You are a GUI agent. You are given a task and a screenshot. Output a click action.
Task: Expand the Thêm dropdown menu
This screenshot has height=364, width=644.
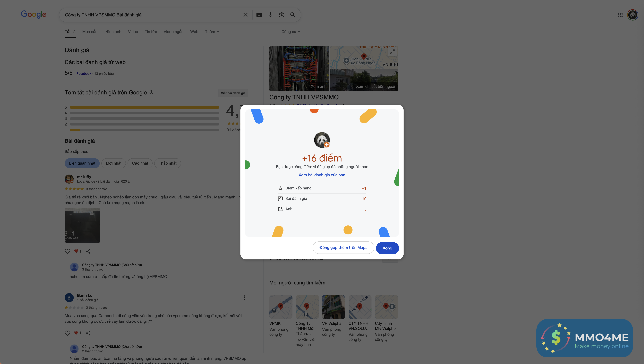tap(212, 32)
